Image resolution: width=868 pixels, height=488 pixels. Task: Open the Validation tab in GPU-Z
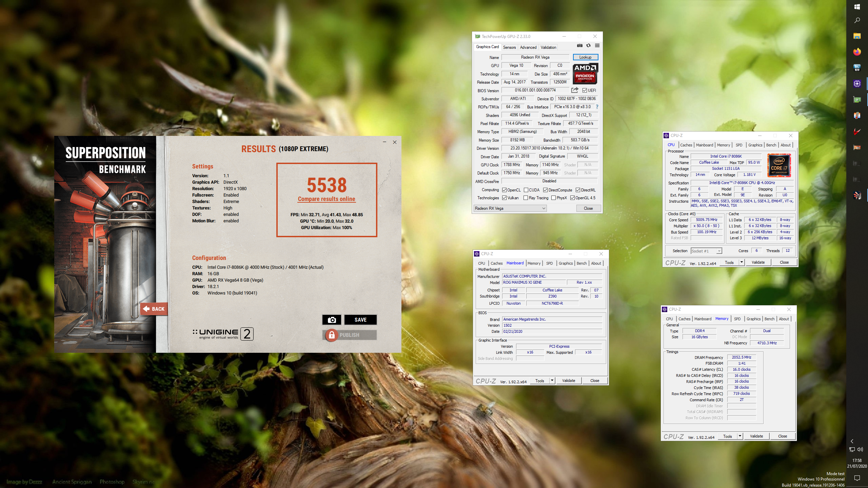pyautogui.click(x=548, y=47)
